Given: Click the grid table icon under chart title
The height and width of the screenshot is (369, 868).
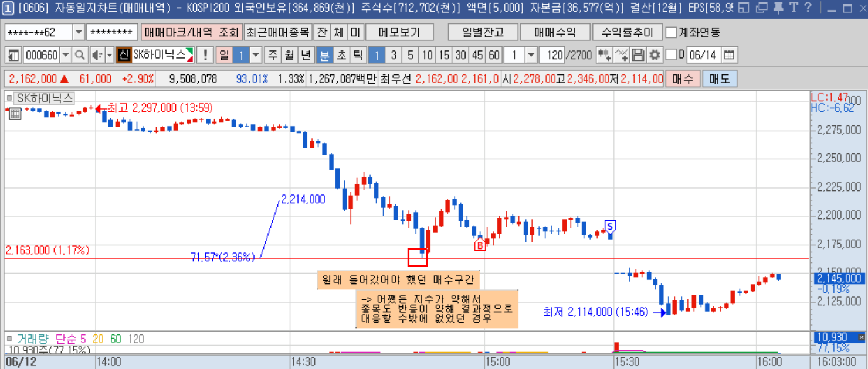Looking at the screenshot, I should coord(15,114).
